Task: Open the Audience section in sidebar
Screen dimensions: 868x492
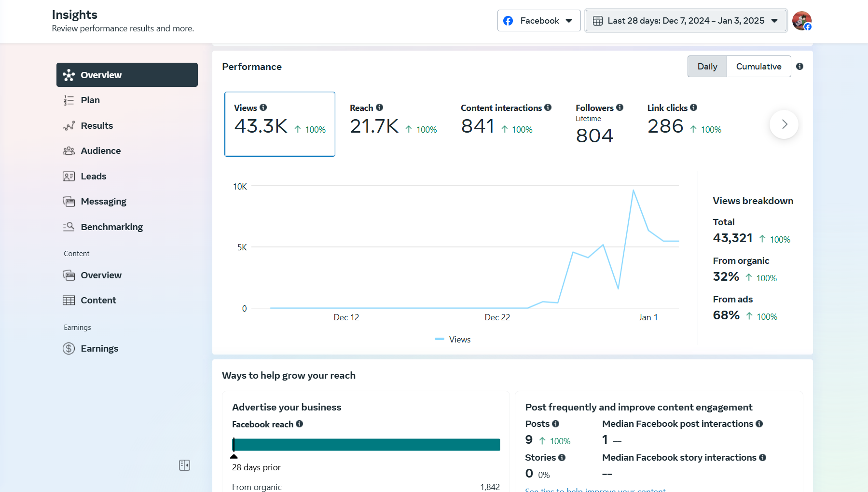Action: (101, 151)
